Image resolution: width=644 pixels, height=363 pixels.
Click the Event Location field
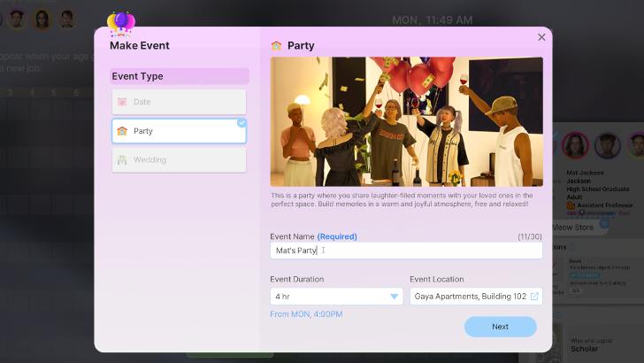coord(476,297)
